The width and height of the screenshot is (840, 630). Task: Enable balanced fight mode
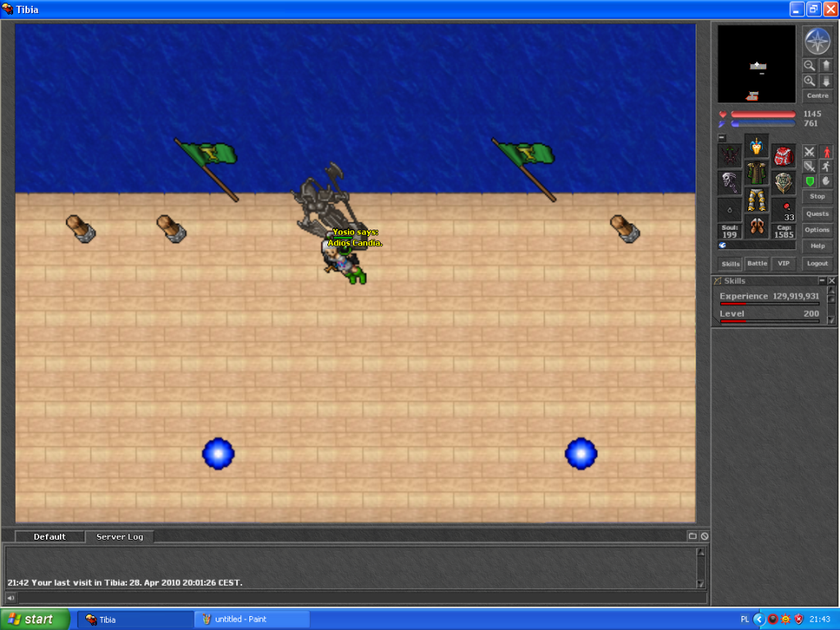click(x=810, y=167)
